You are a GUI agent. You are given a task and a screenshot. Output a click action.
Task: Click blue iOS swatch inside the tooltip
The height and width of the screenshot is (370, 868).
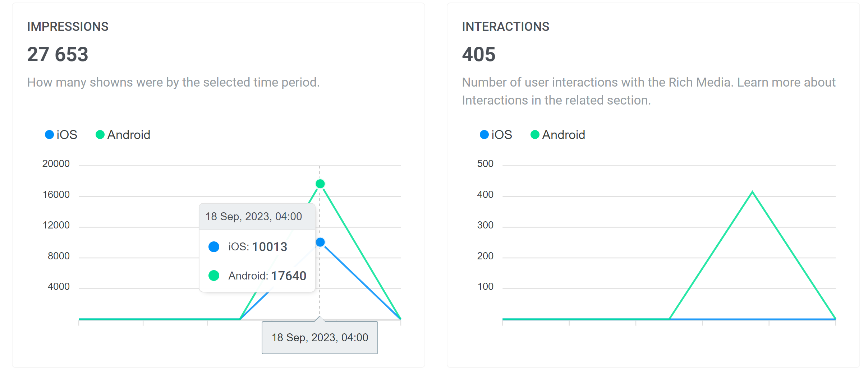pos(214,247)
